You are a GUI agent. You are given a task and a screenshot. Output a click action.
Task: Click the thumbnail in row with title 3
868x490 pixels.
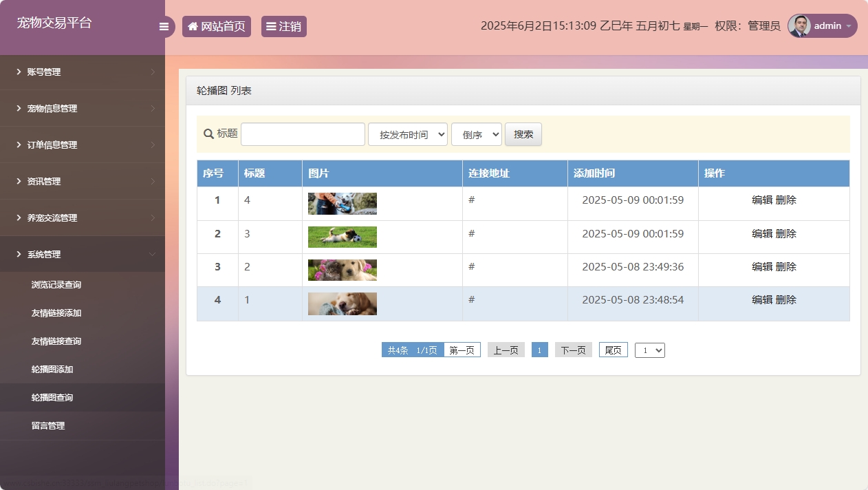coord(343,237)
